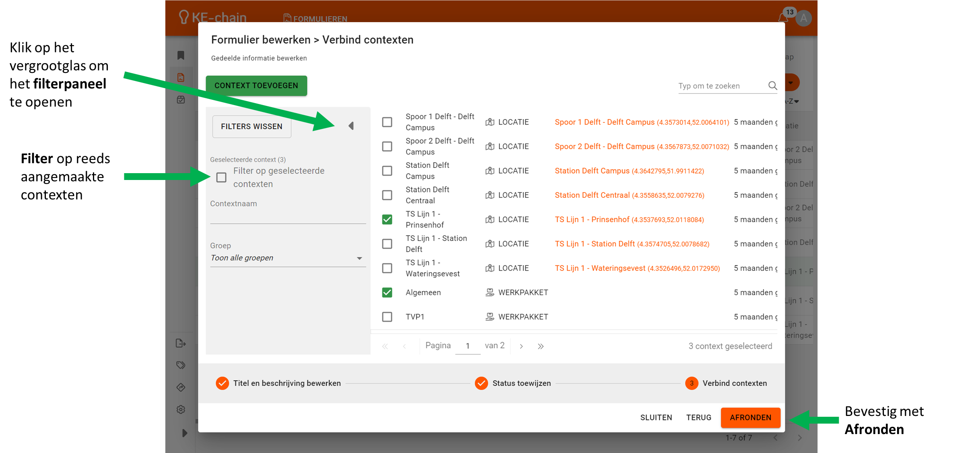Open Spoor 1 Delft - Delft Campus location link
The height and width of the screenshot is (453, 980).
tap(604, 122)
